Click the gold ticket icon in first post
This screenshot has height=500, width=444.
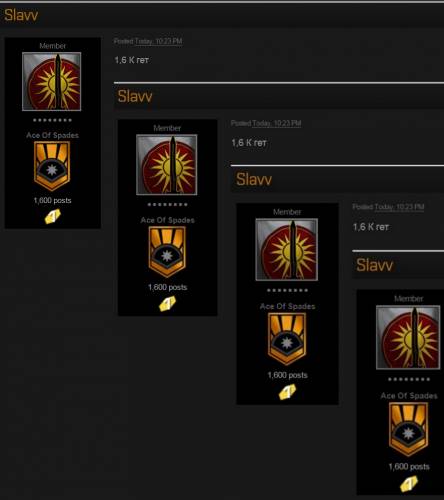point(53,216)
